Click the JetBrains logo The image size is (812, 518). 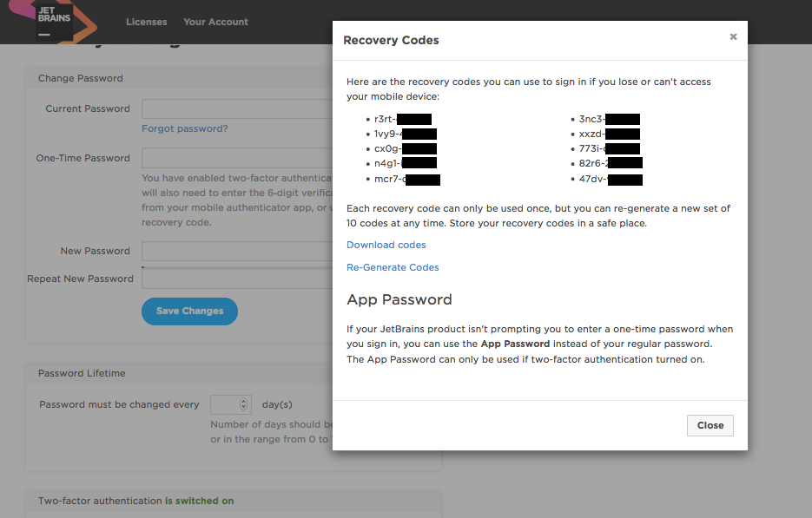[55, 21]
